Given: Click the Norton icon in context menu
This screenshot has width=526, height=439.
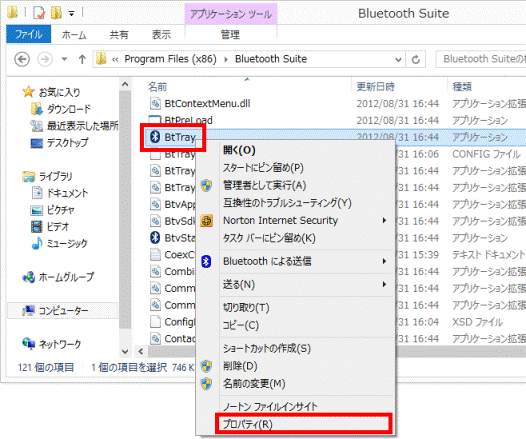Looking at the screenshot, I should pyautogui.click(x=206, y=221).
